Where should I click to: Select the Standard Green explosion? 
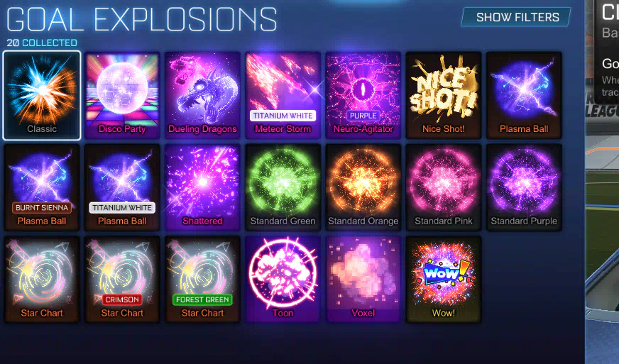click(283, 187)
